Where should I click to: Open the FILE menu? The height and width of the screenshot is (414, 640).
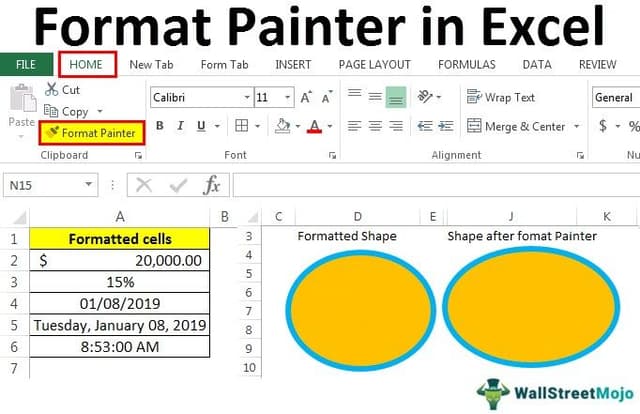pos(26,64)
